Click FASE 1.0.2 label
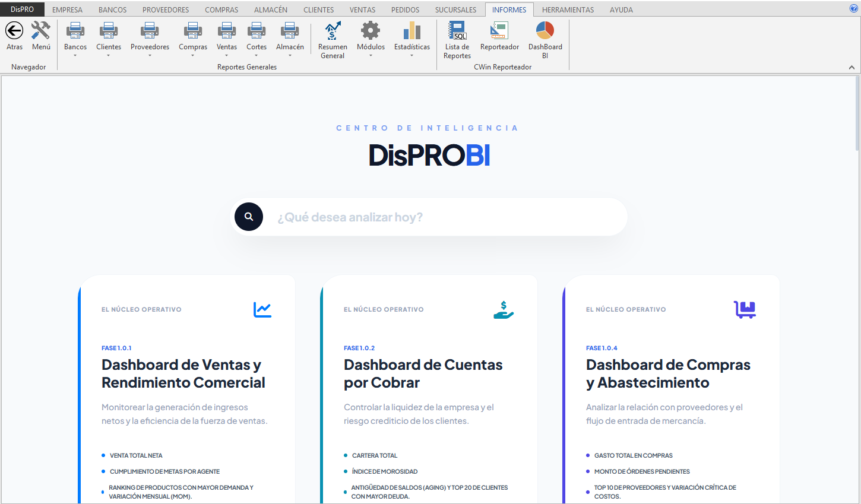Image resolution: width=861 pixels, height=504 pixels. click(359, 348)
